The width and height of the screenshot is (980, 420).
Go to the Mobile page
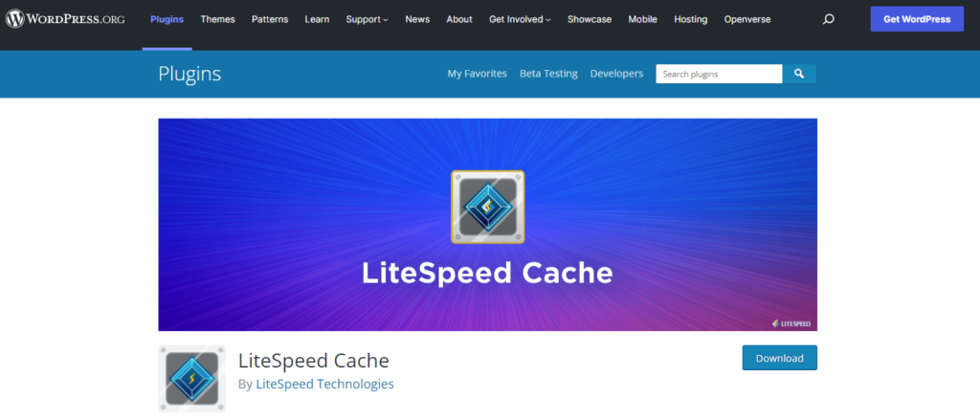[x=642, y=19]
